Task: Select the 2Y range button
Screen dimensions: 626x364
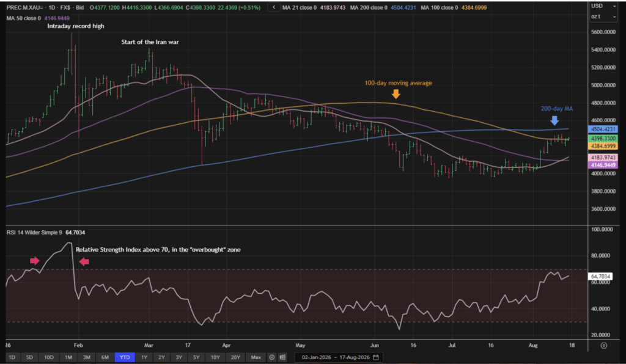Action: (x=161, y=357)
